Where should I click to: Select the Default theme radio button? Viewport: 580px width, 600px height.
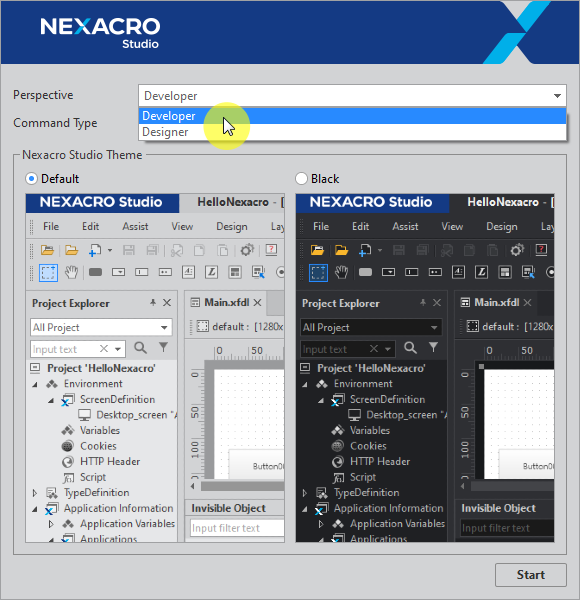tap(31, 179)
